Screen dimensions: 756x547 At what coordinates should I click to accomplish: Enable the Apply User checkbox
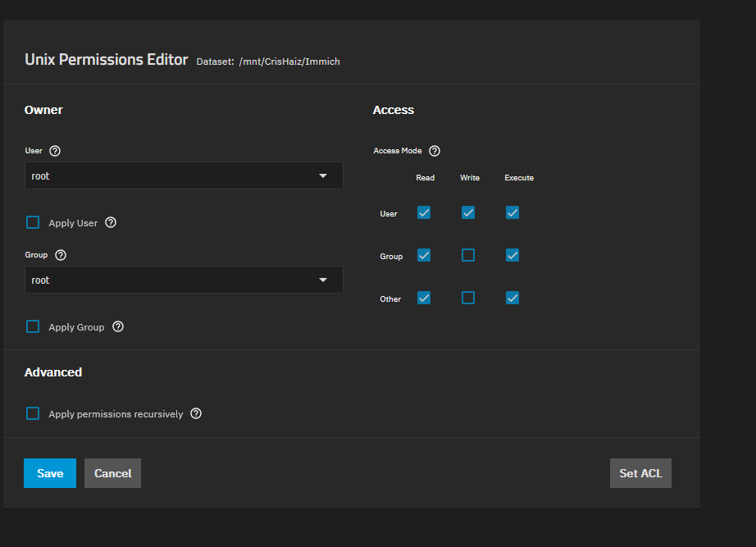(33, 222)
